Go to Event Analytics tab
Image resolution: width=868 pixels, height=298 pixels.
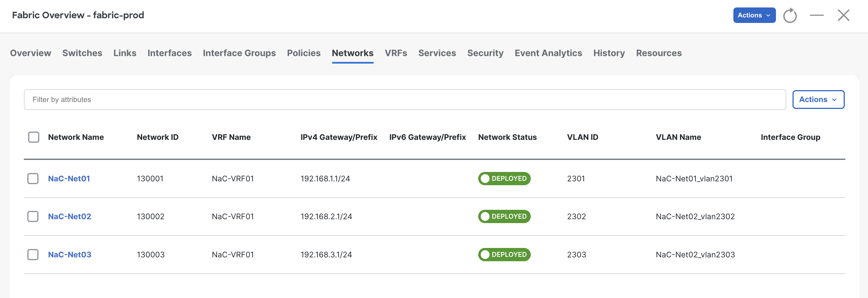[x=548, y=53]
